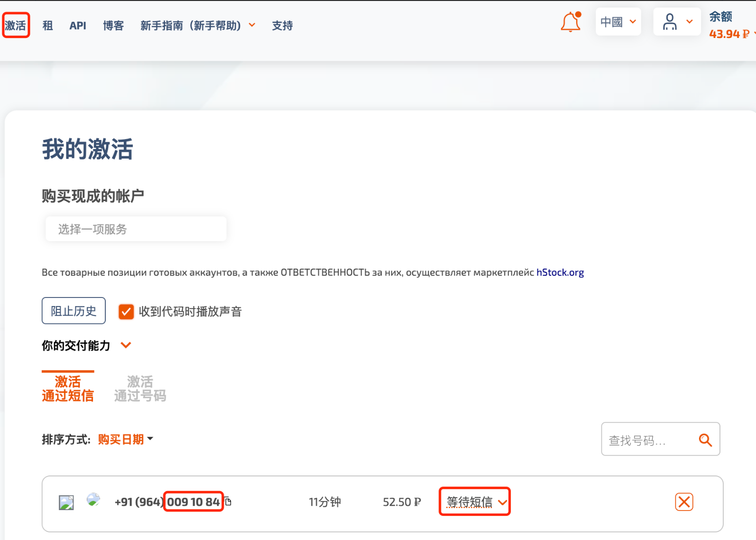Open the 购买日期 sort dropdown
This screenshot has width=756, height=540.
pyautogui.click(x=125, y=439)
